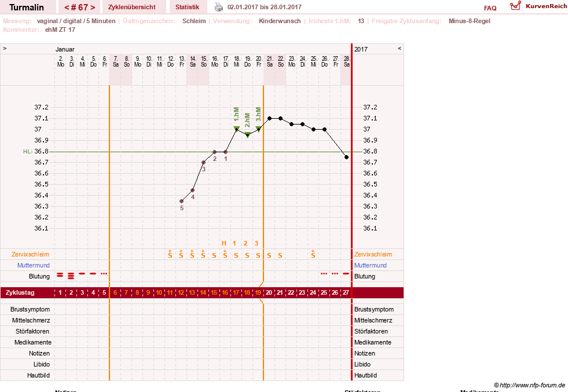Image resolution: width=568 pixels, height=392 pixels.
Task: Click the left Libido row label
Action: [42, 364]
